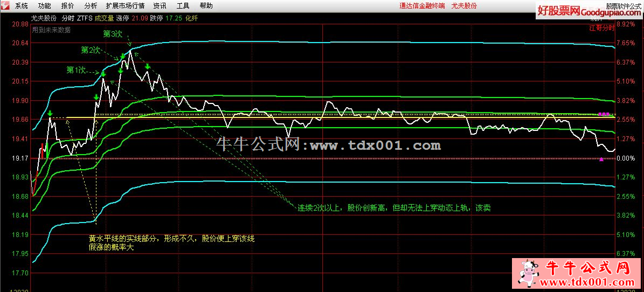Click the 19.66 price axis label
This screenshot has width=644, height=292.
(x=19, y=120)
